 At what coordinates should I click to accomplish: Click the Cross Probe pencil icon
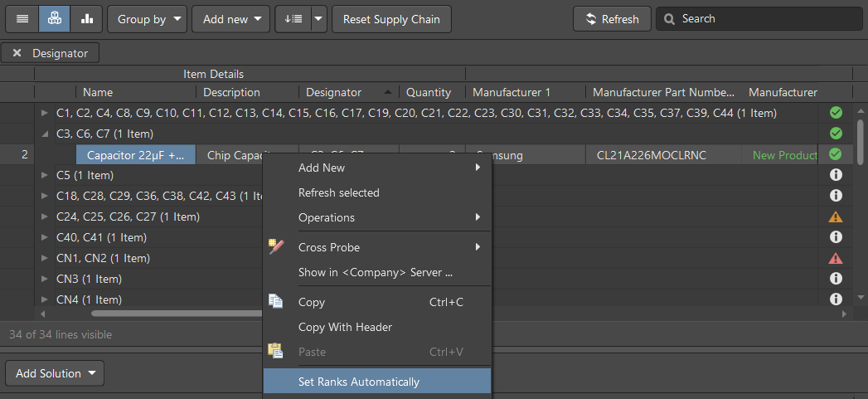coord(276,246)
